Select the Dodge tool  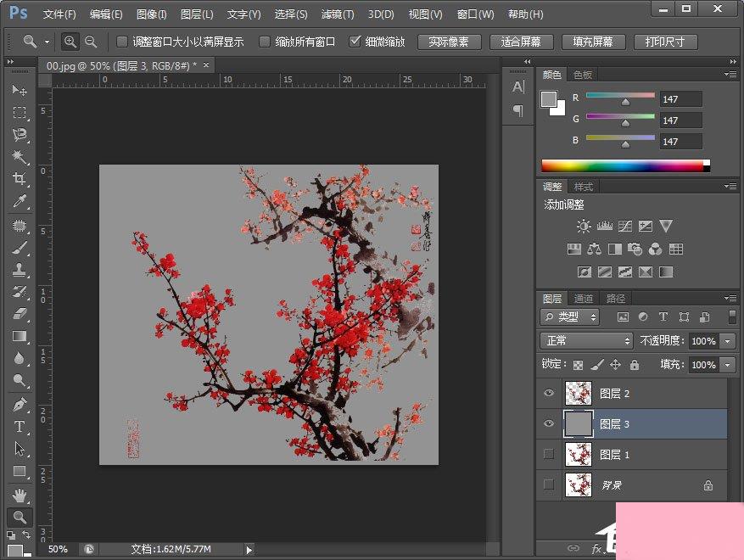20,380
